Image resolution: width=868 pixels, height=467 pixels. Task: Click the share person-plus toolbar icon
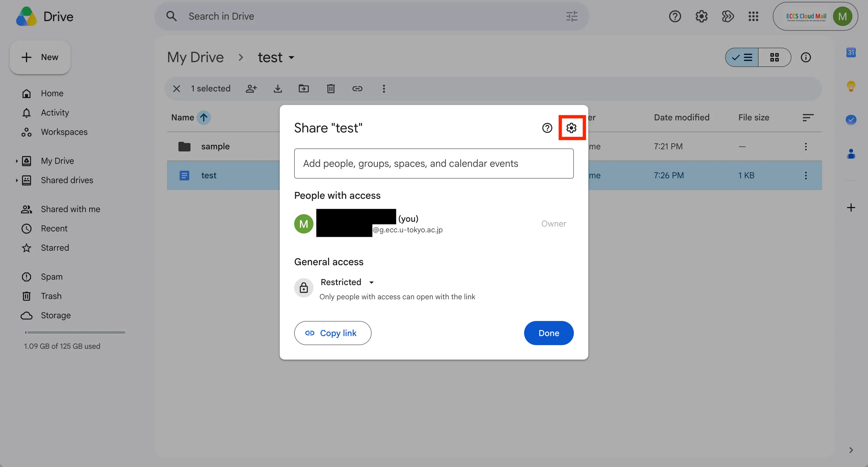click(x=251, y=89)
